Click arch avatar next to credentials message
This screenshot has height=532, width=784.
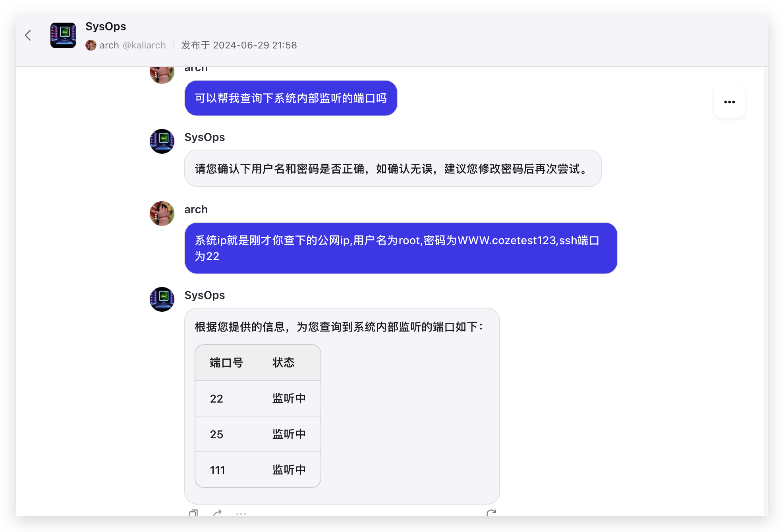162,214
